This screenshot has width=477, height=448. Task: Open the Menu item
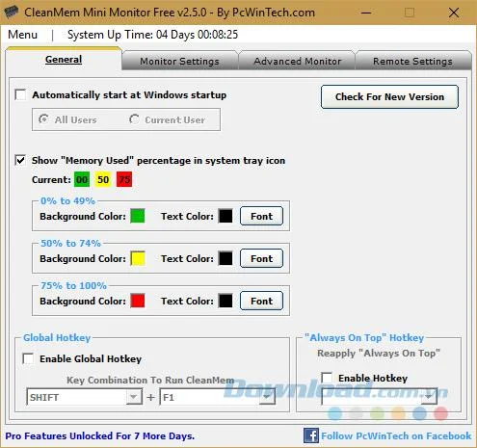pyautogui.click(x=22, y=35)
